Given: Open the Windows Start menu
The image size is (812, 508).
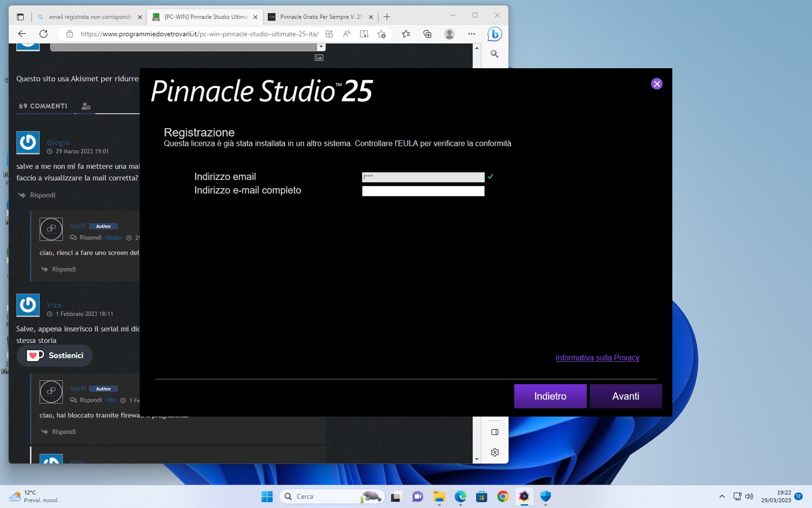Looking at the screenshot, I should (x=267, y=496).
